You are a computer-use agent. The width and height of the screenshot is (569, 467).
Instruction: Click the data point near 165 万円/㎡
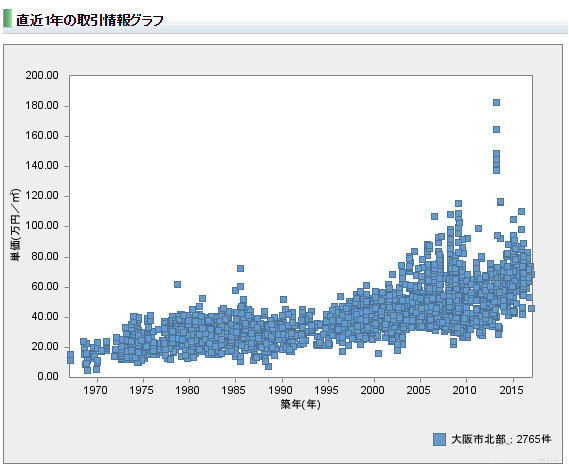pyautogui.click(x=496, y=130)
